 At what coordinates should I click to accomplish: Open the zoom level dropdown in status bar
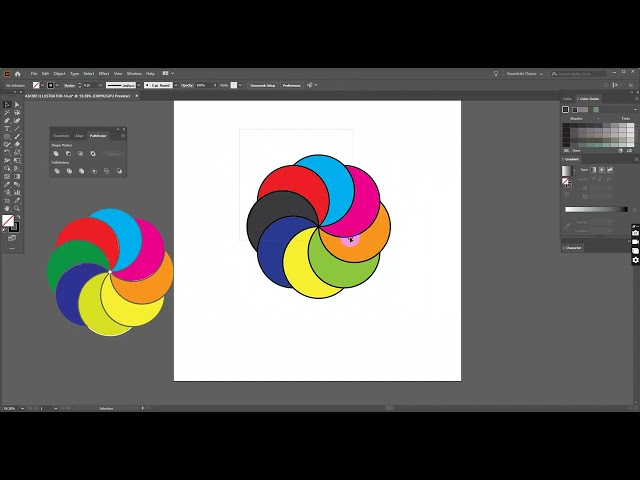[22, 408]
